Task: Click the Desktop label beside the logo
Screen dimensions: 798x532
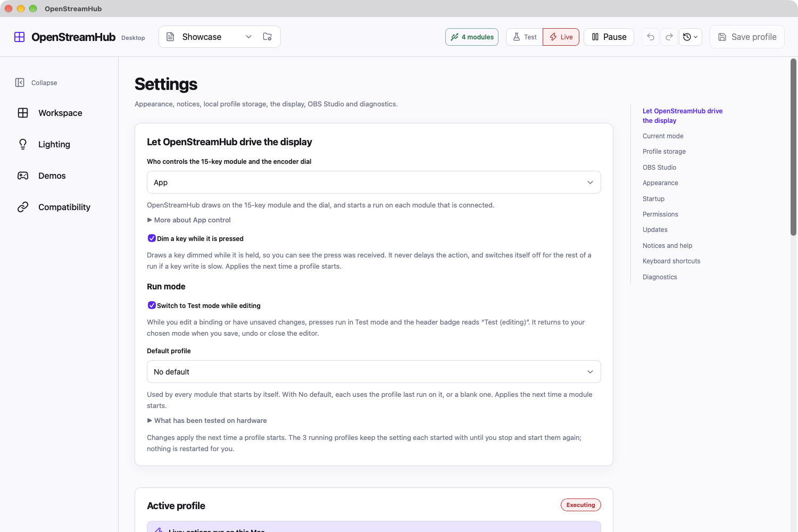Action: pyautogui.click(x=133, y=38)
